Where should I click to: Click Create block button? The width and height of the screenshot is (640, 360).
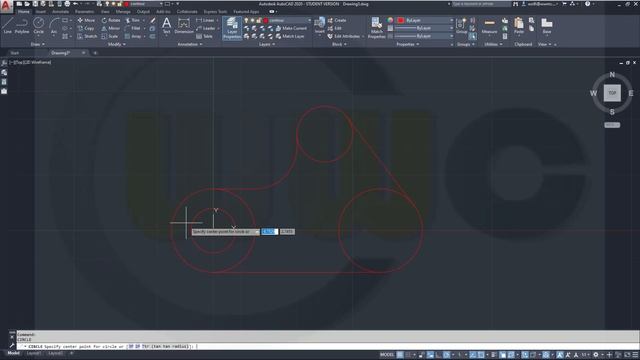click(x=337, y=20)
